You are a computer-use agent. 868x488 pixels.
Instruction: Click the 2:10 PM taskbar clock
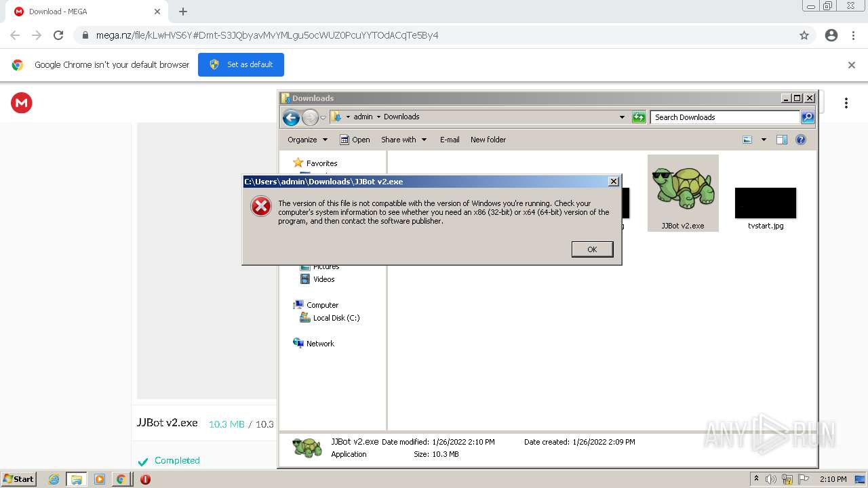tap(833, 479)
